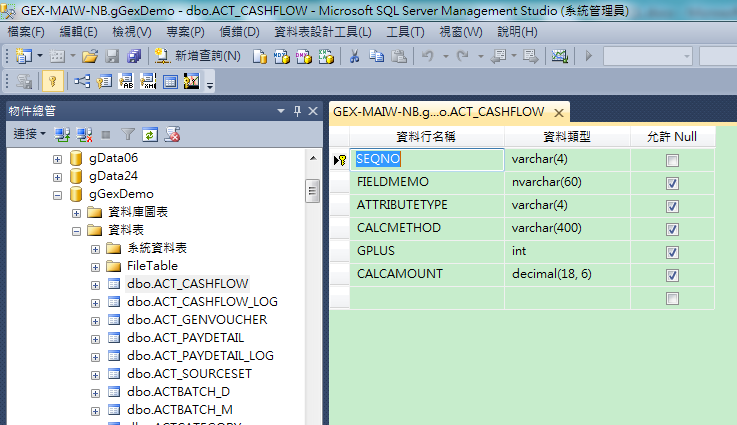Click the Save floppy disk icon
The width and height of the screenshot is (737, 425).
112,56
